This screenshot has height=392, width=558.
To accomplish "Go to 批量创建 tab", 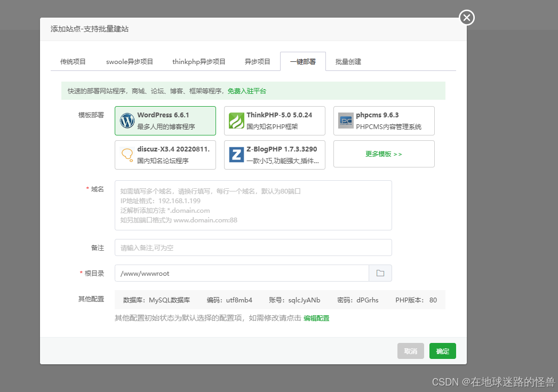I will (x=348, y=61).
